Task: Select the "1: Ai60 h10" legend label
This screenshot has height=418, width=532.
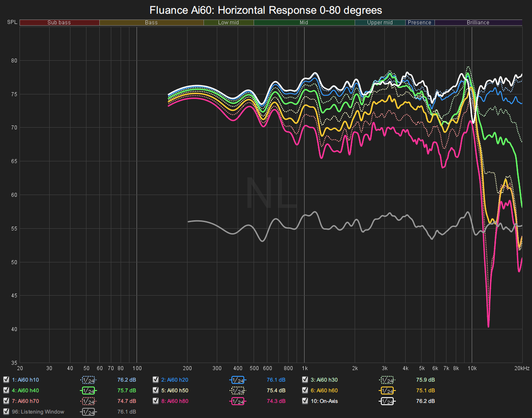Action: point(25,380)
